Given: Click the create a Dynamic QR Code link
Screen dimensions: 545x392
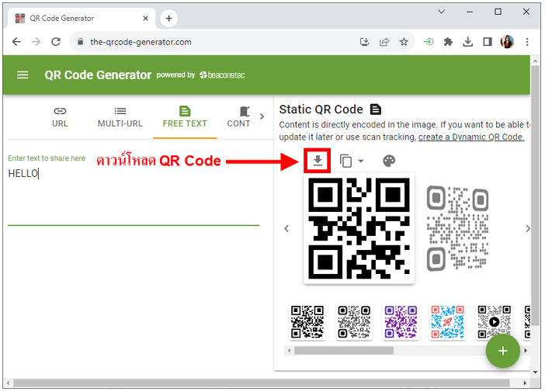Looking at the screenshot, I should click(471, 137).
